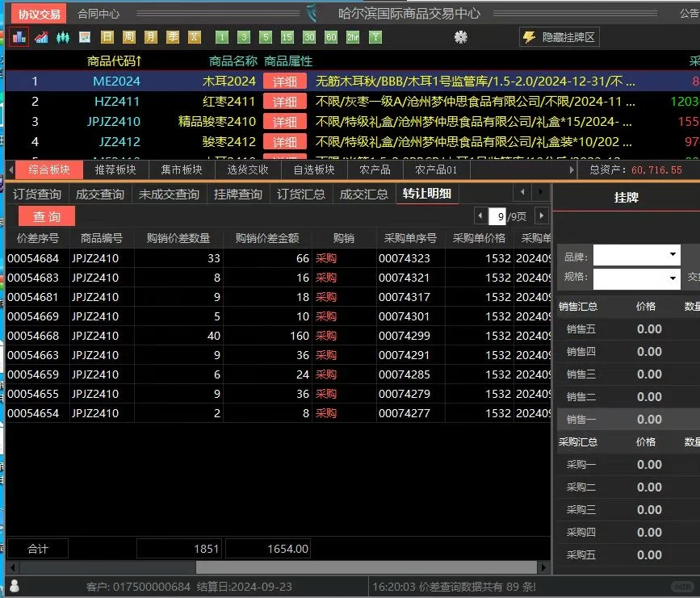Select the monthly 月 period icon
The width and height of the screenshot is (700, 598).
coord(150,37)
